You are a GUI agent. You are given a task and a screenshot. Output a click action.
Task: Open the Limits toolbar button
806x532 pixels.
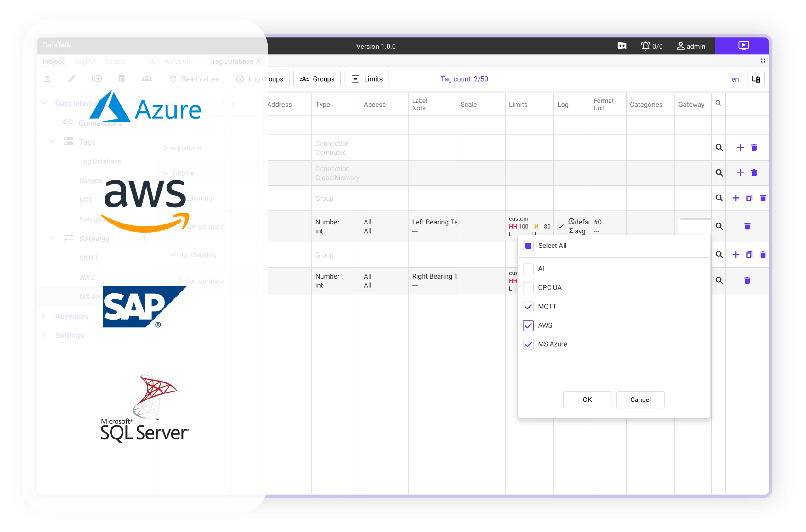(366, 79)
